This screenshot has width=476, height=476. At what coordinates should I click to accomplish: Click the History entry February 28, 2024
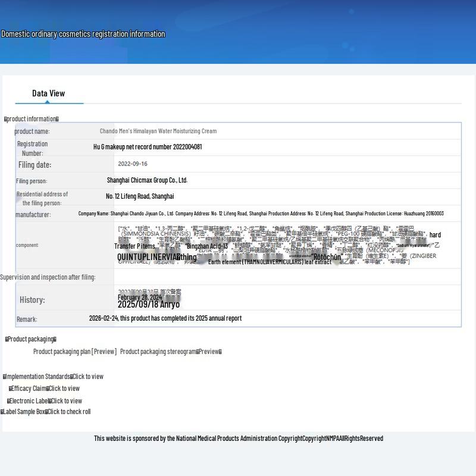coord(140,297)
